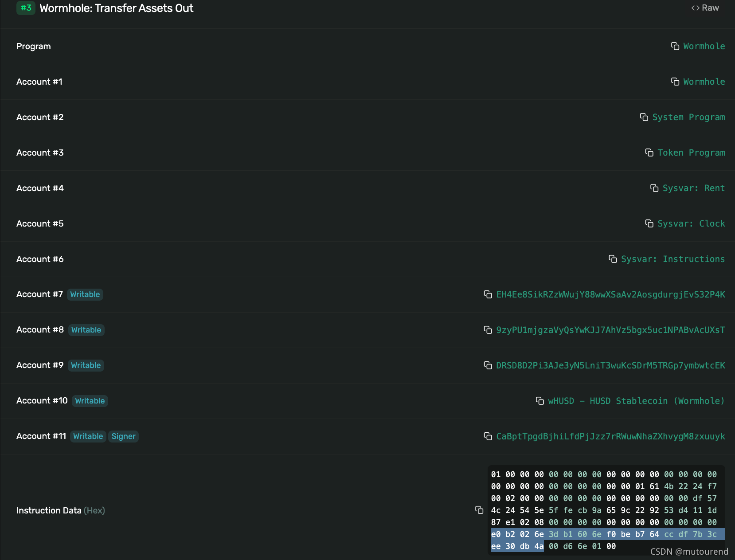Click the Account #9 label

pyautogui.click(x=40, y=365)
